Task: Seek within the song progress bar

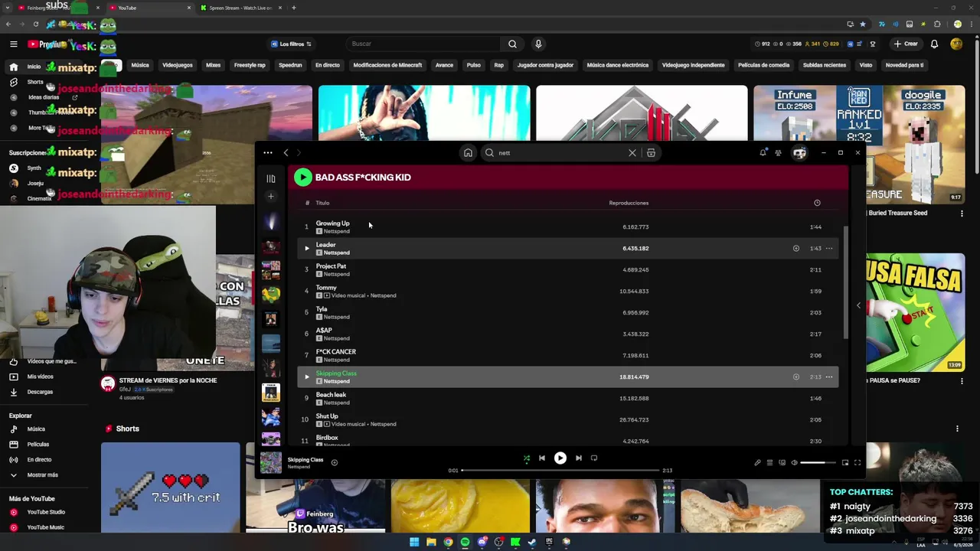Action: pyautogui.click(x=560, y=470)
